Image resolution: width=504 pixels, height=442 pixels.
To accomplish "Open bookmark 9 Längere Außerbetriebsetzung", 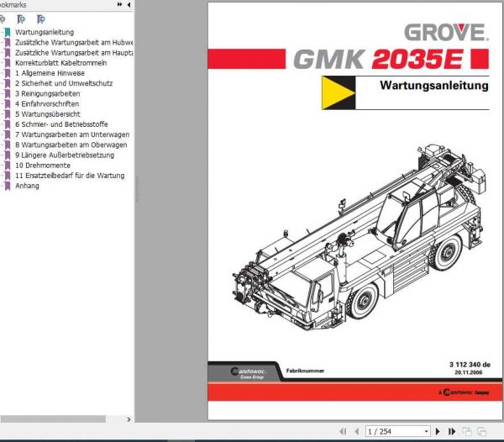I will (x=65, y=155).
